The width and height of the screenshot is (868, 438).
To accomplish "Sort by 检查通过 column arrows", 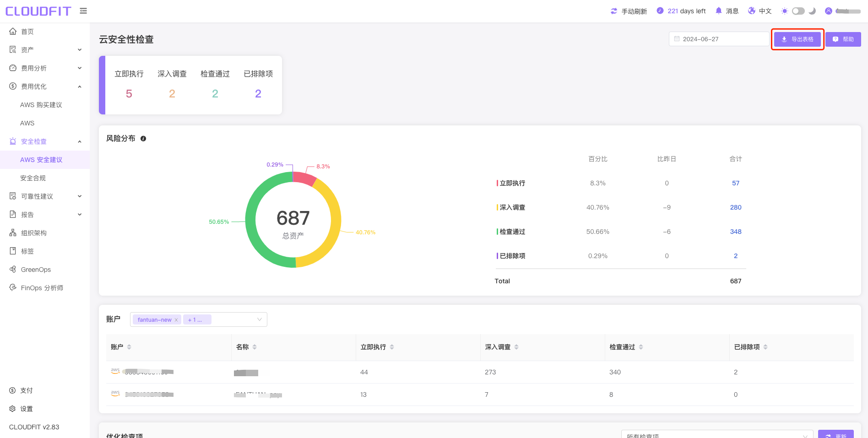I will pyautogui.click(x=641, y=347).
